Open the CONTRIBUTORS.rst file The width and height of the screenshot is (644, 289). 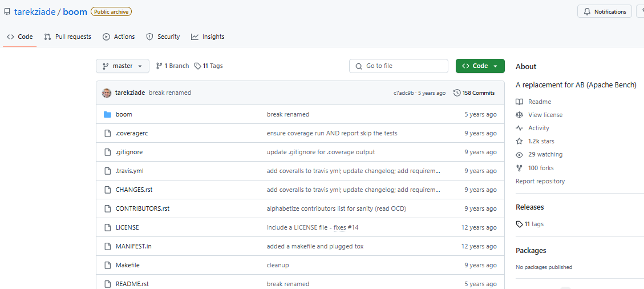[x=143, y=209]
